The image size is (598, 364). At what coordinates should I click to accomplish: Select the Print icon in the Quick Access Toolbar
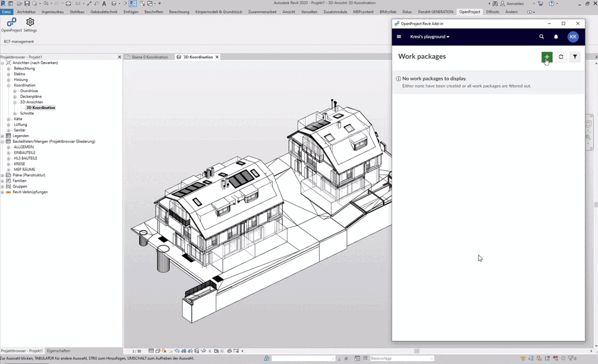68,4
